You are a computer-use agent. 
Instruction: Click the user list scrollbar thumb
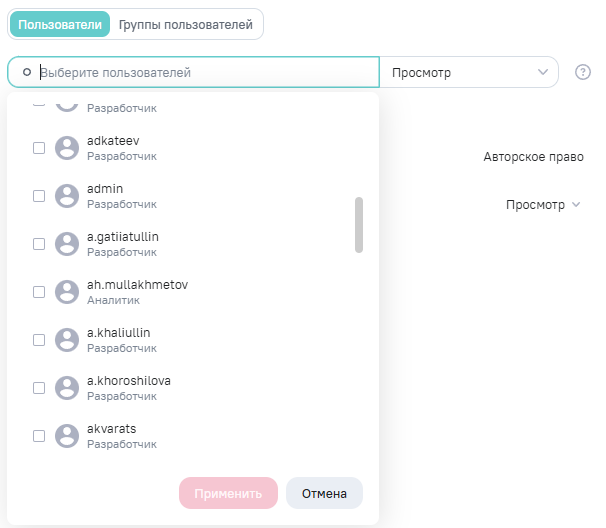pyautogui.click(x=359, y=224)
